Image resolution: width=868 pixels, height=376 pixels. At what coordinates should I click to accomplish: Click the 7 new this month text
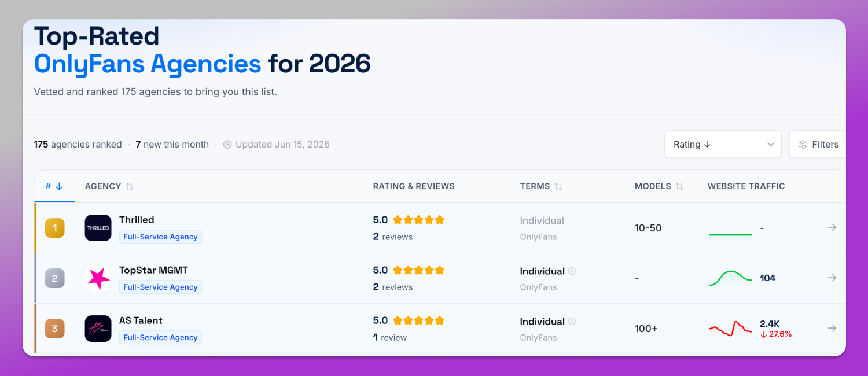[x=172, y=145]
